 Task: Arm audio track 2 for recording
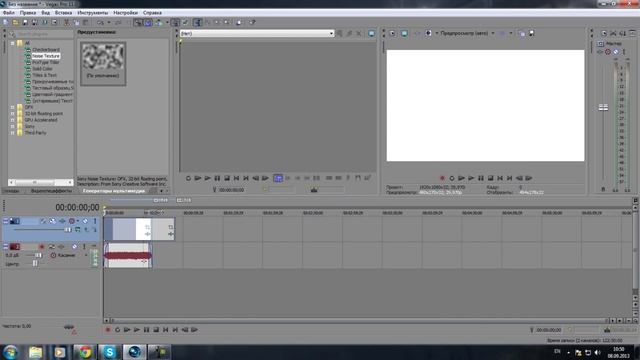[x=42, y=247]
